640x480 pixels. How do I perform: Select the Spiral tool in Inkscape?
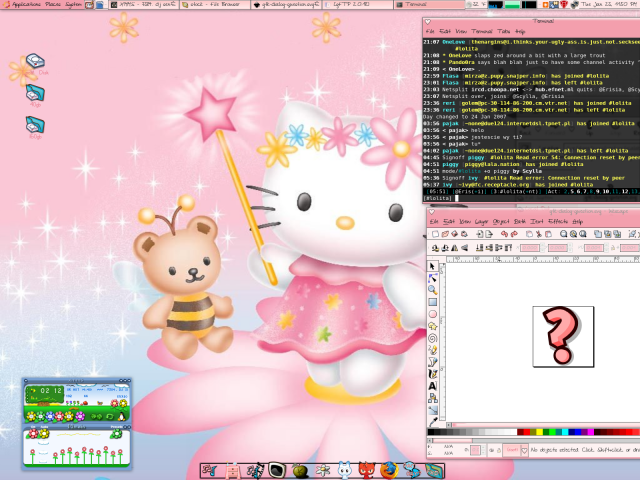tap(432, 338)
